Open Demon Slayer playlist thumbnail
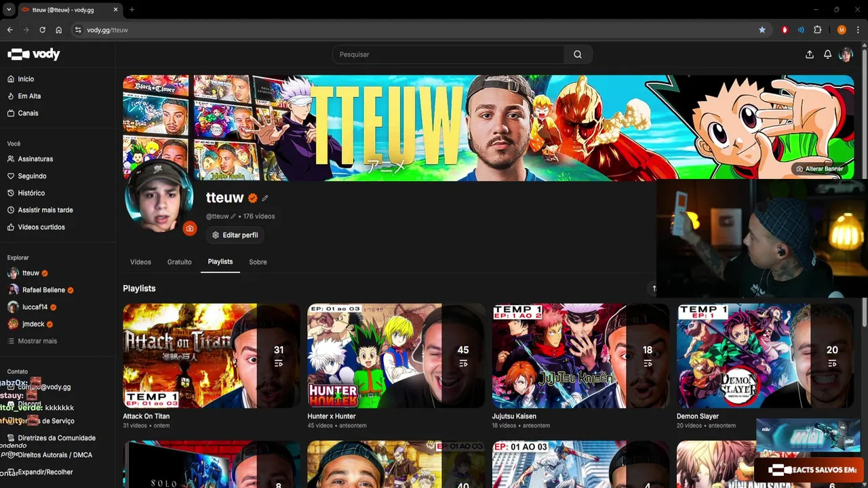The image size is (868, 488). [765, 356]
